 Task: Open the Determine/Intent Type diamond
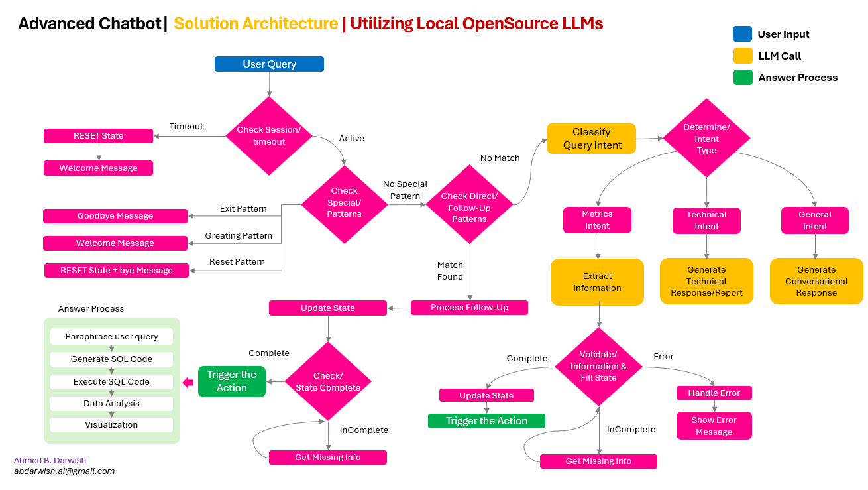(706, 138)
